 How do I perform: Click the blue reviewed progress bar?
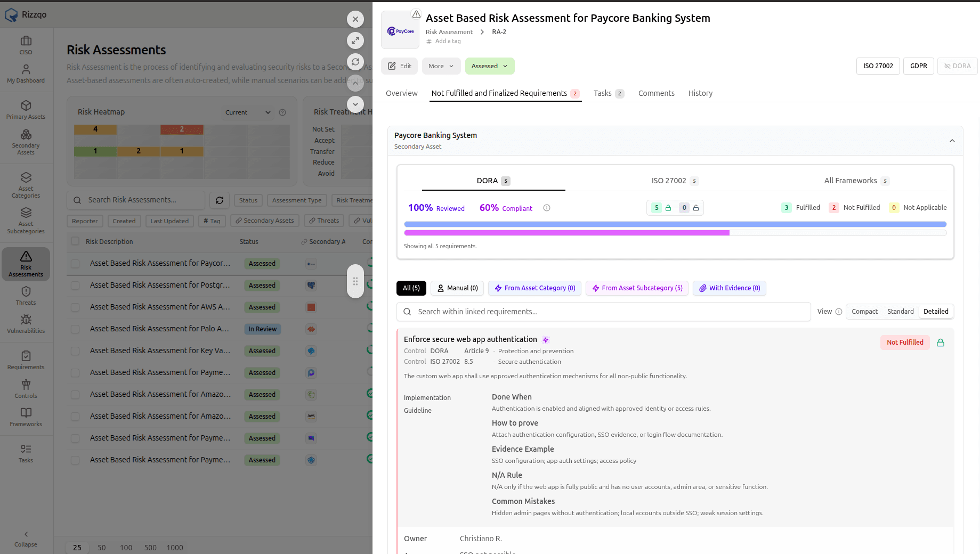(675, 224)
